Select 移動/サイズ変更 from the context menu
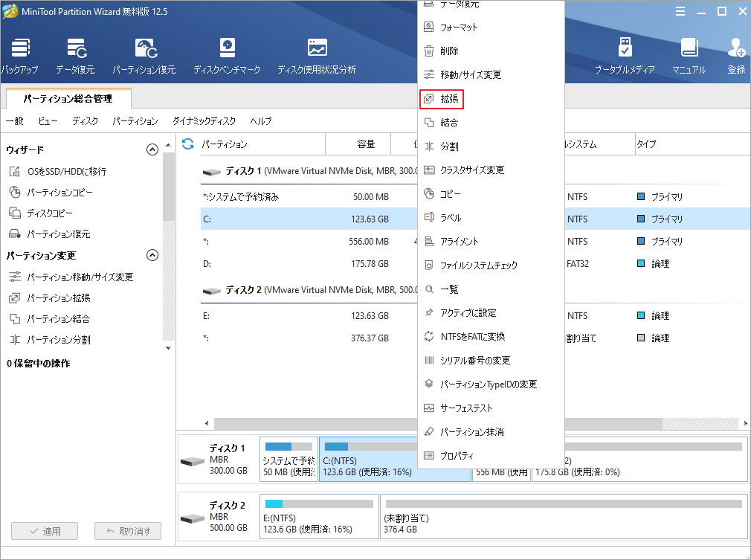Viewport: 751px width, 560px height. pyautogui.click(x=491, y=74)
